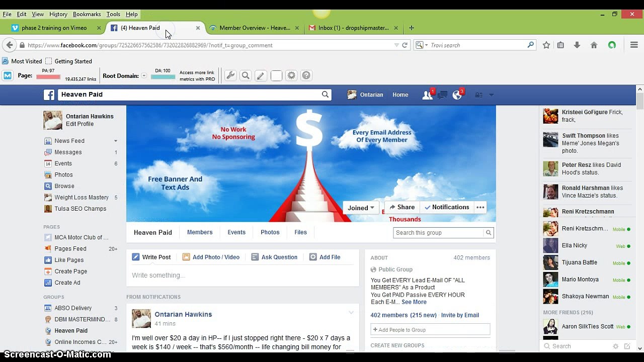Open the MozBar help question icon

(306, 76)
